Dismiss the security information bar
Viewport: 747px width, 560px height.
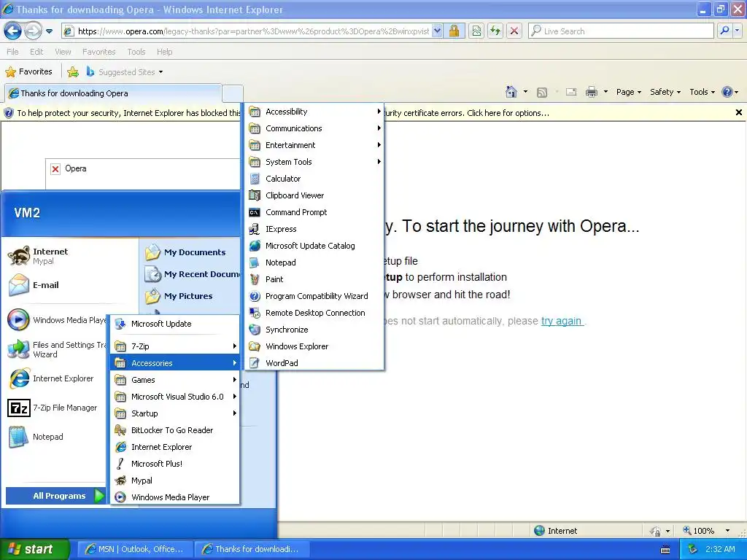[738, 113]
